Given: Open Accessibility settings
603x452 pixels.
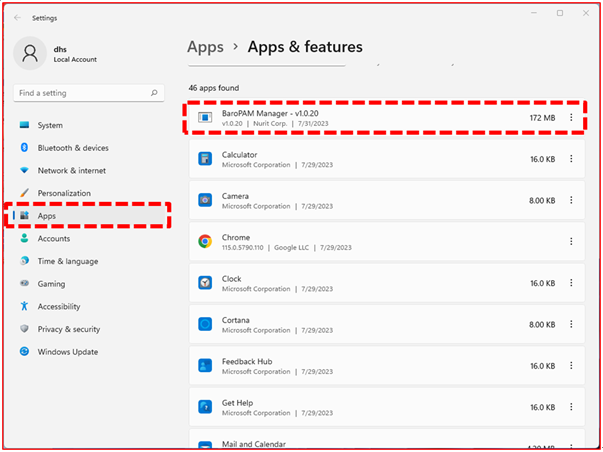Looking at the screenshot, I should click(89, 307).
